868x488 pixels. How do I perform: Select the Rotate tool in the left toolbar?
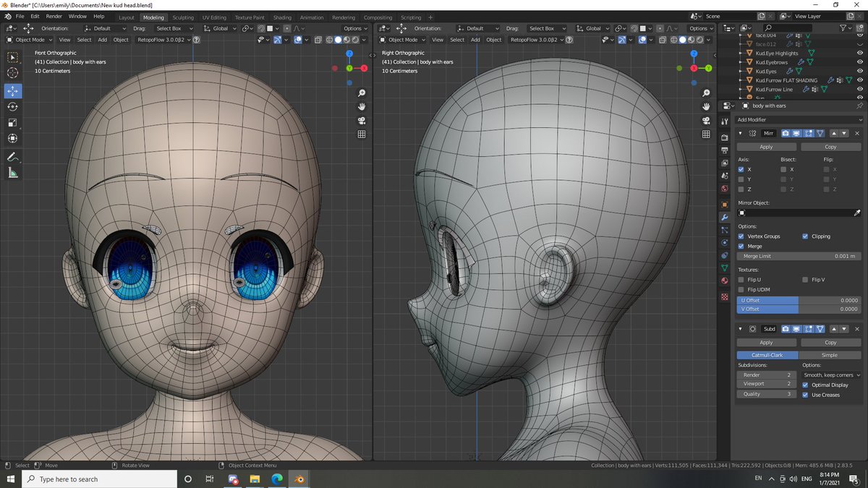pos(13,106)
